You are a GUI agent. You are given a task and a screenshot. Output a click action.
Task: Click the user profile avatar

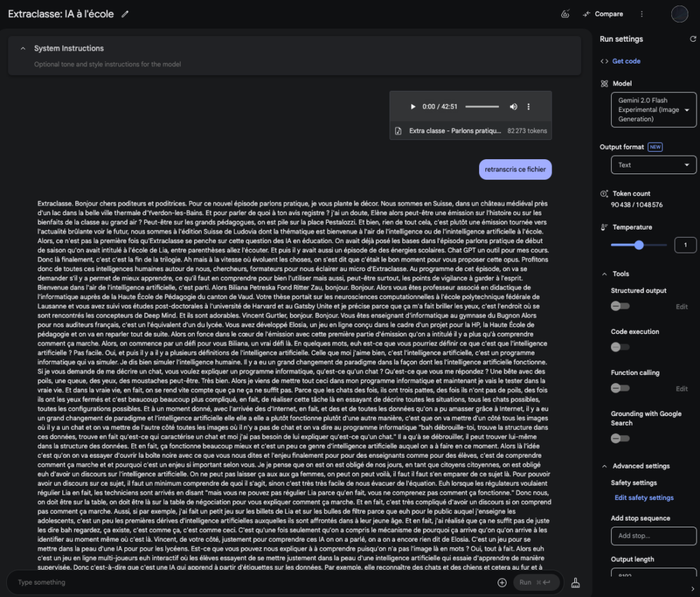(x=679, y=14)
